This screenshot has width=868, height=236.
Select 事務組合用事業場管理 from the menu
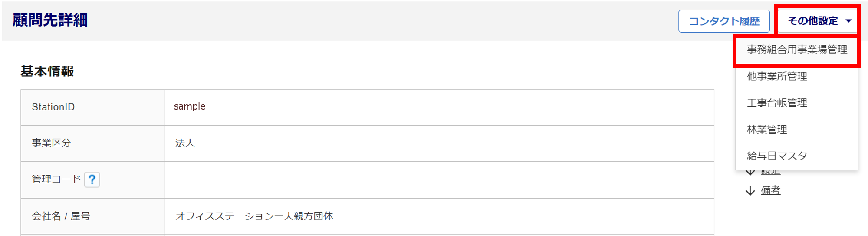797,50
